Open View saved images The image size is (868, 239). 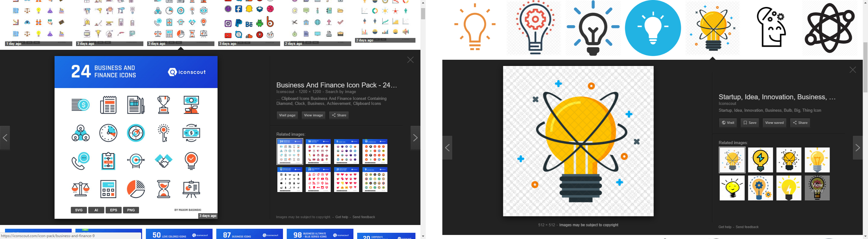pyautogui.click(x=774, y=123)
